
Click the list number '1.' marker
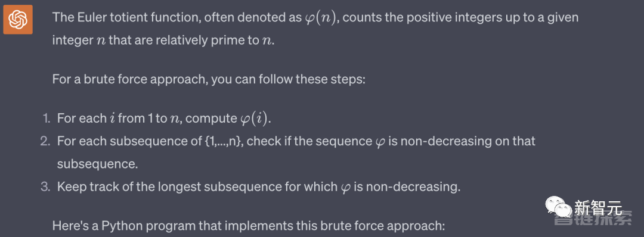pyautogui.click(x=46, y=118)
